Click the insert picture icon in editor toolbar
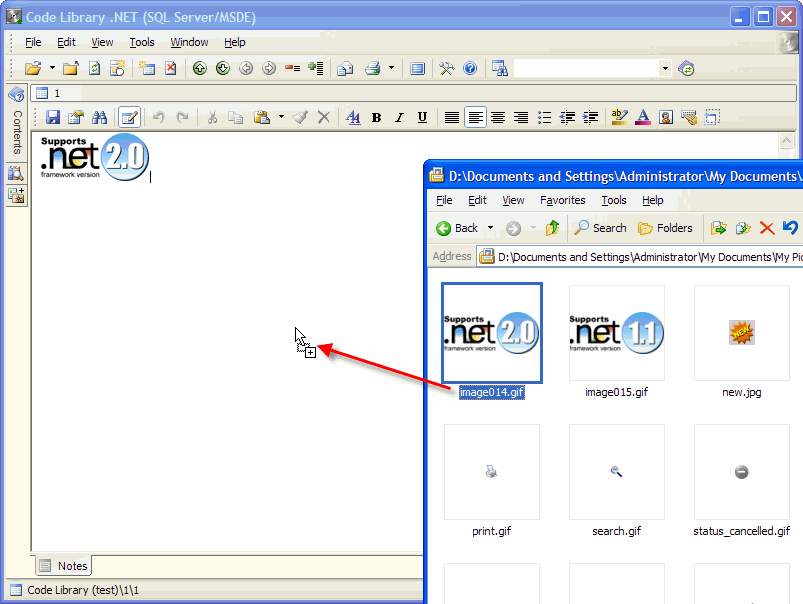803x604 pixels. (666, 117)
